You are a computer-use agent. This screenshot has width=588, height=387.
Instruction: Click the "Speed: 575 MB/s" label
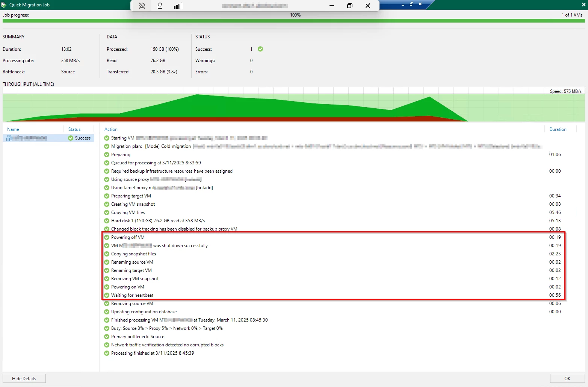click(x=565, y=91)
